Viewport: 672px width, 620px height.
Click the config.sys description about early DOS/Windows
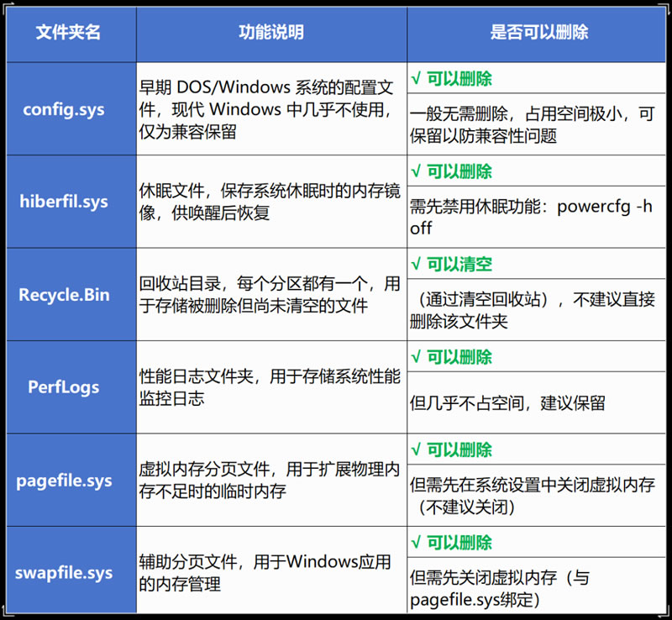pyautogui.click(x=266, y=109)
